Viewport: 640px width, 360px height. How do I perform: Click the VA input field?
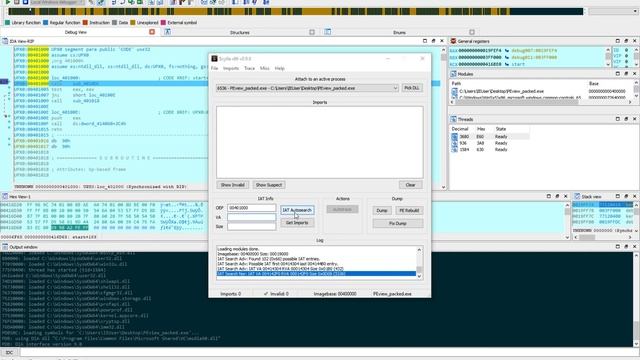pyautogui.click(x=251, y=217)
